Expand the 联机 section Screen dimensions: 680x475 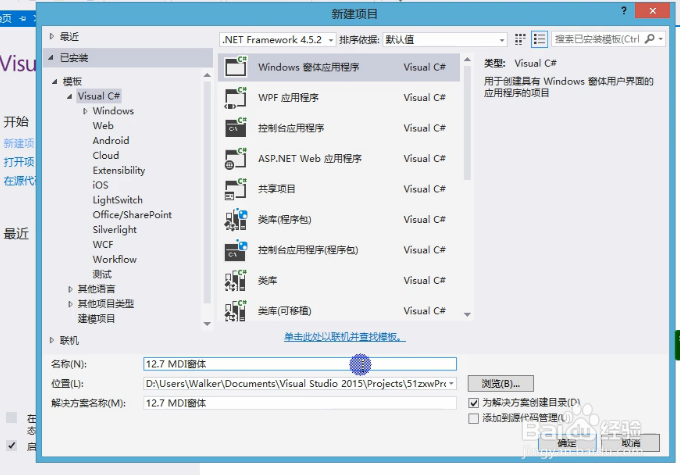52,341
